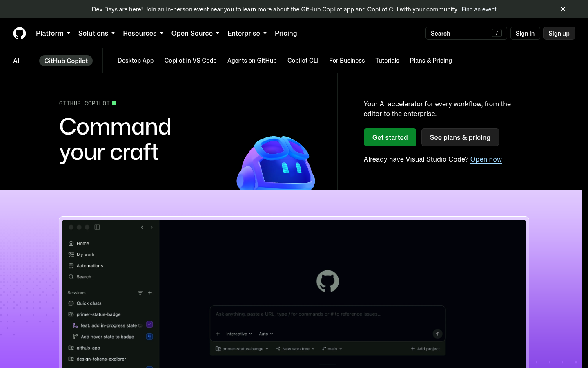588x368 pixels.
Task: Follow the Open now link
Action: 486,159
